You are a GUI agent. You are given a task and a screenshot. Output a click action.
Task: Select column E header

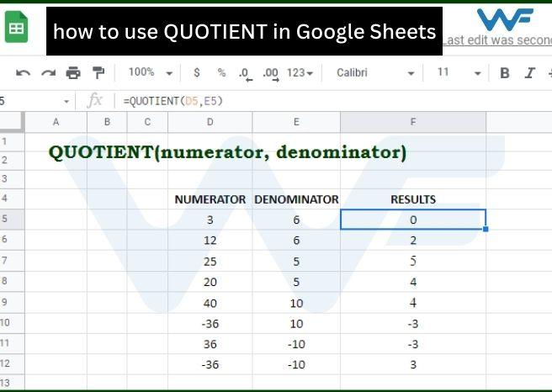[x=296, y=122]
